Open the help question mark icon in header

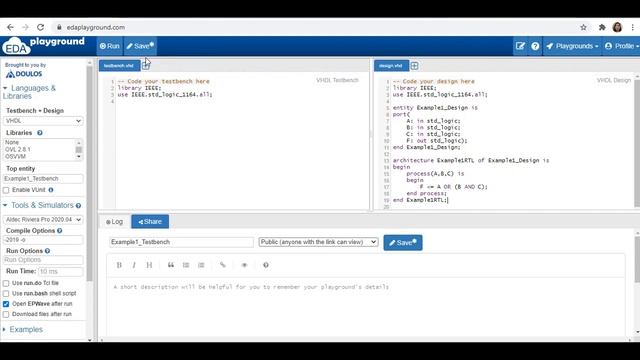[x=535, y=46]
